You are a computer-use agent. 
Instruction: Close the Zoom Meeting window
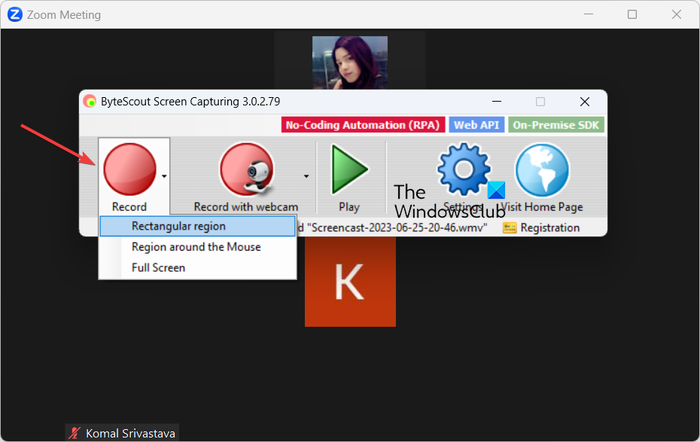[676, 14]
